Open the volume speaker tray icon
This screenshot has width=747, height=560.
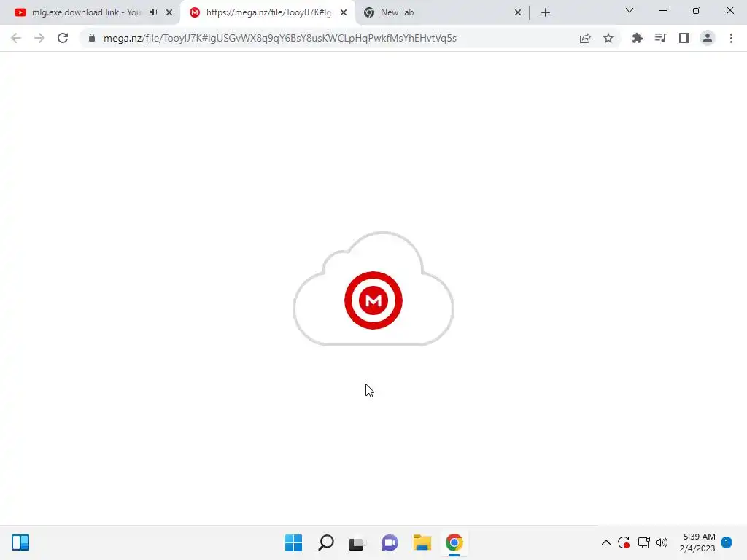pos(661,542)
